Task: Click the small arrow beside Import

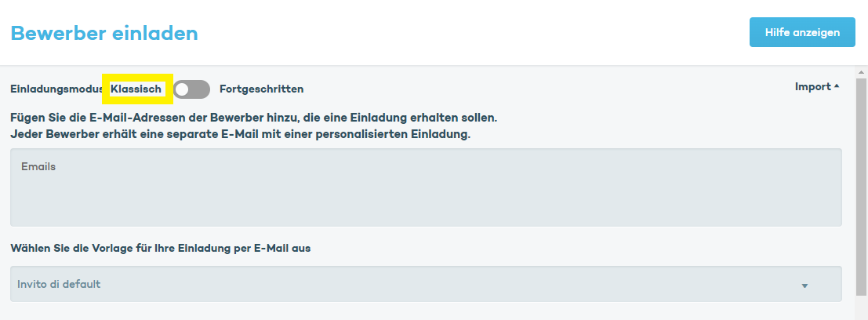Action: click(x=837, y=86)
